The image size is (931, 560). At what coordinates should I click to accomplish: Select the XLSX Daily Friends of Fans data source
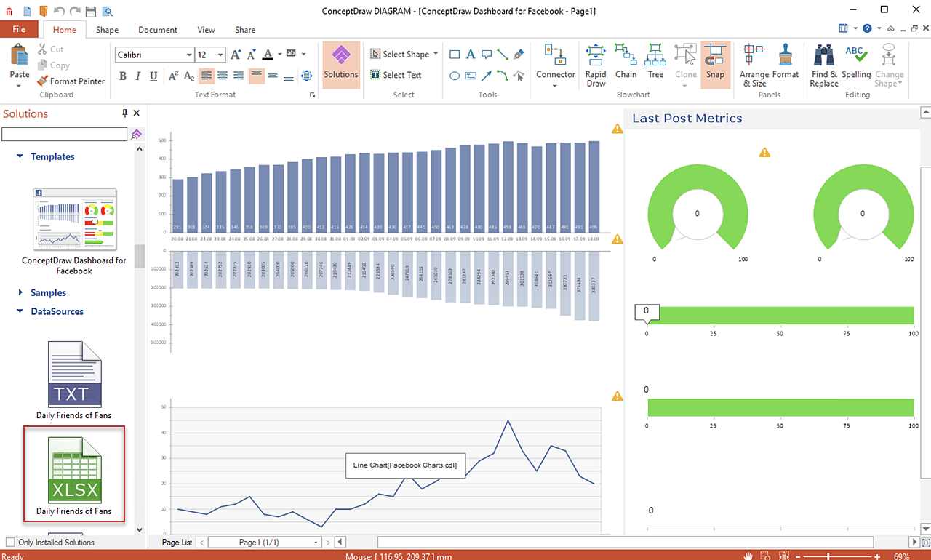tap(74, 473)
